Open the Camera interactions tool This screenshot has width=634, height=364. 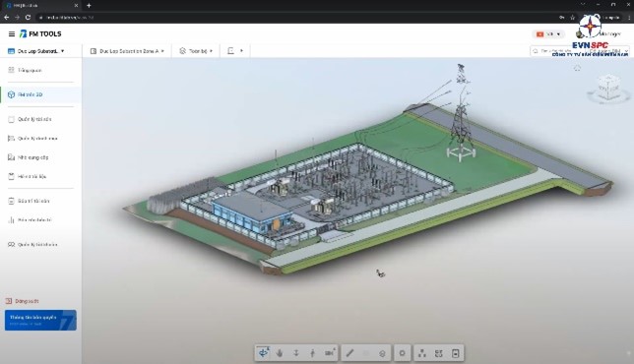pos(330,353)
